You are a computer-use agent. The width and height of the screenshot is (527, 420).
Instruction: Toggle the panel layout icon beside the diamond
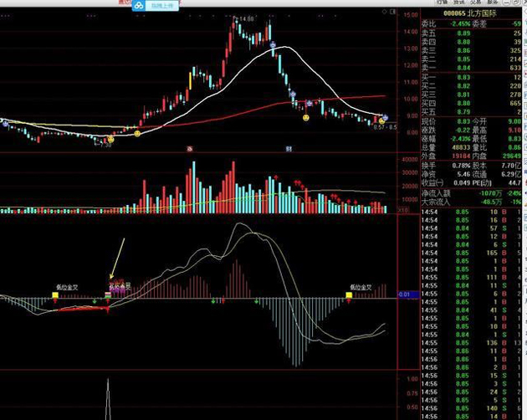(392, 12)
